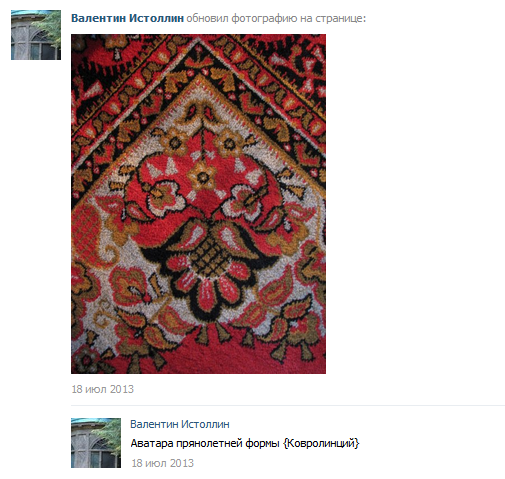Click the word {Ковролинций} in the comment
505x479 pixels.
click(321, 443)
